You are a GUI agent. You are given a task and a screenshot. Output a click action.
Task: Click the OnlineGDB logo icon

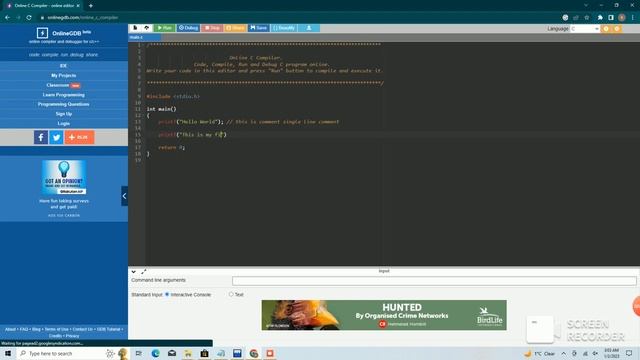(42, 33)
